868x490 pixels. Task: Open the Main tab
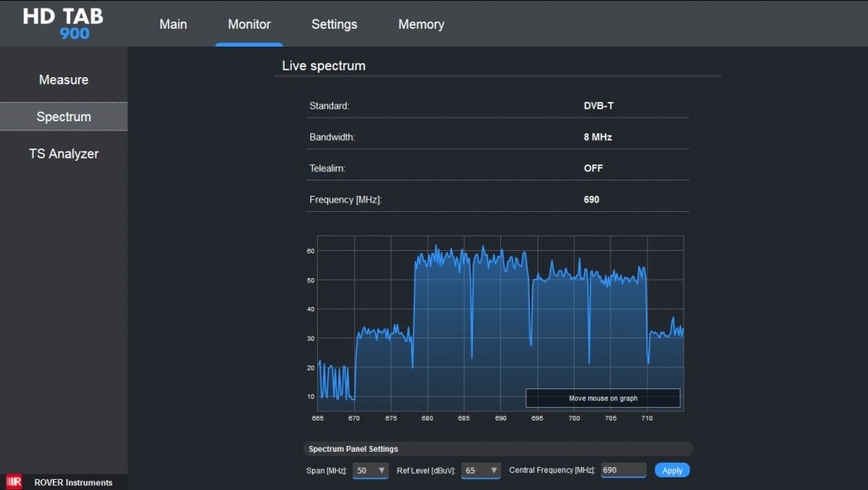coord(173,25)
